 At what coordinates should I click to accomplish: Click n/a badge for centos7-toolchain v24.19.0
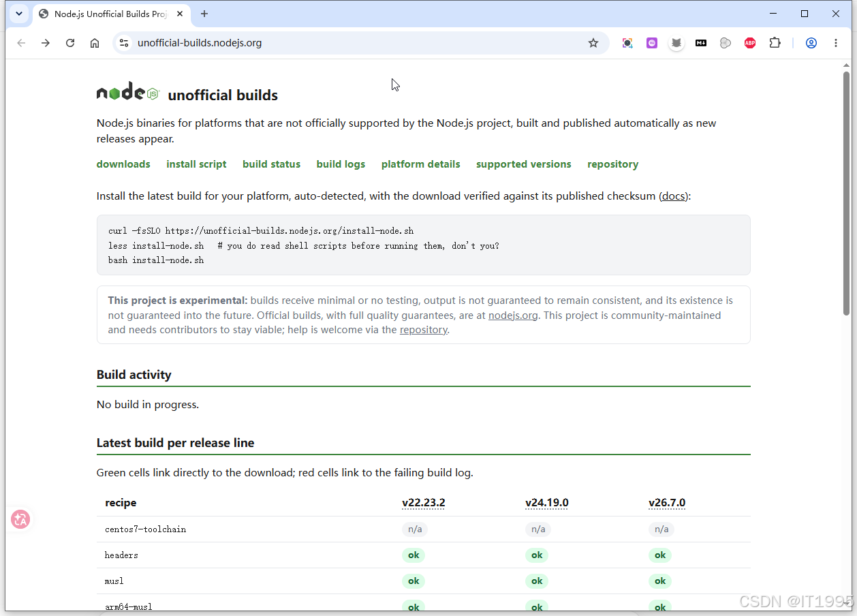(x=538, y=529)
